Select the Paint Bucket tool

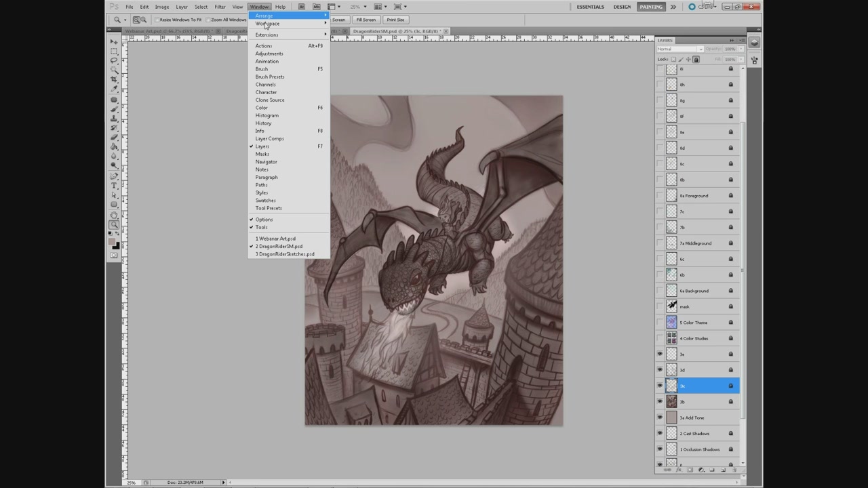pos(114,146)
